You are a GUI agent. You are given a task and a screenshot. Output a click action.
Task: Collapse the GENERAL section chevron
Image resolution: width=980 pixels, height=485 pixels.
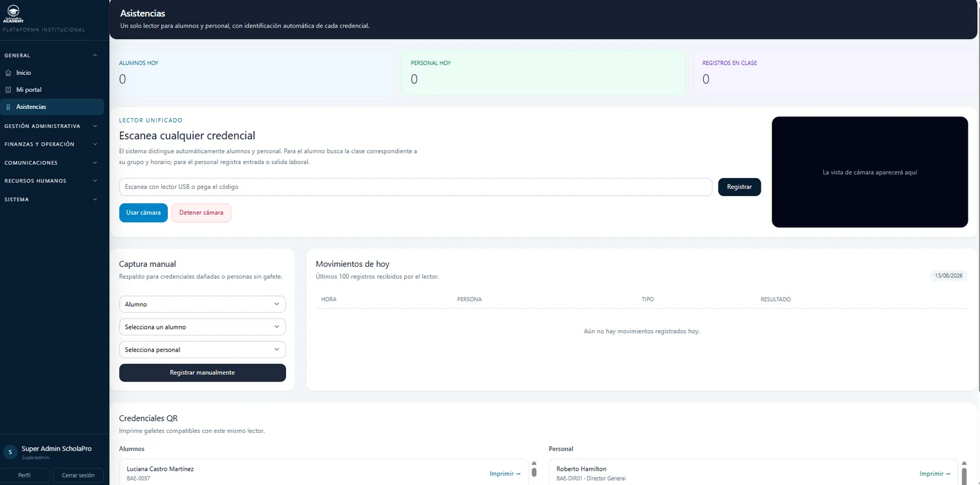[95, 56]
